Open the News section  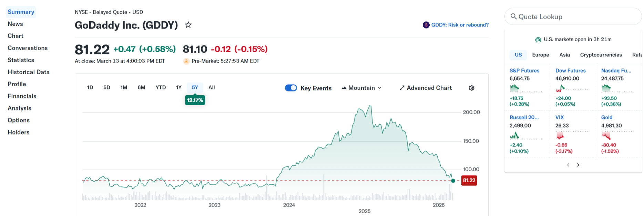click(x=15, y=24)
